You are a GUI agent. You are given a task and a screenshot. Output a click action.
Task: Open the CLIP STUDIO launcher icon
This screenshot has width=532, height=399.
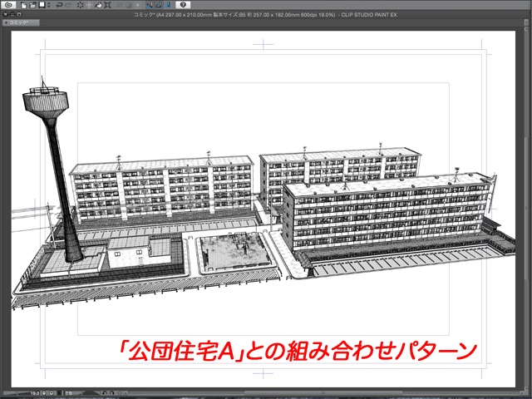8,5
